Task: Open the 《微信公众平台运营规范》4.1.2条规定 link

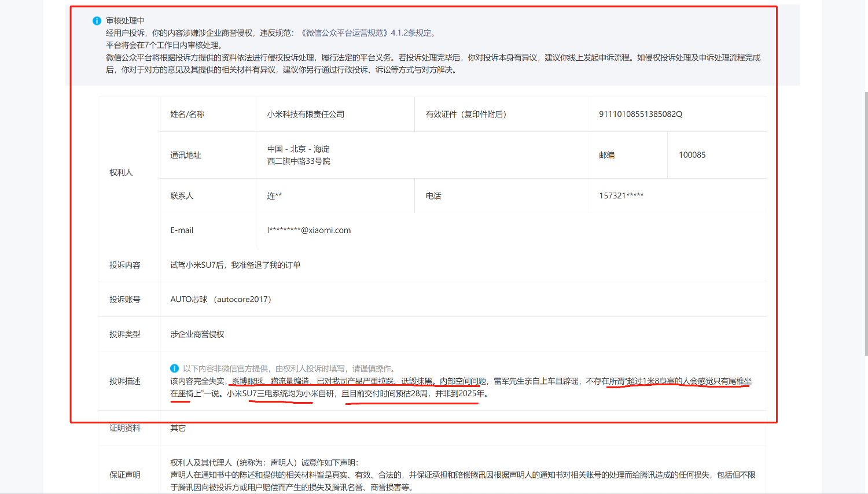Action: pyautogui.click(x=366, y=33)
